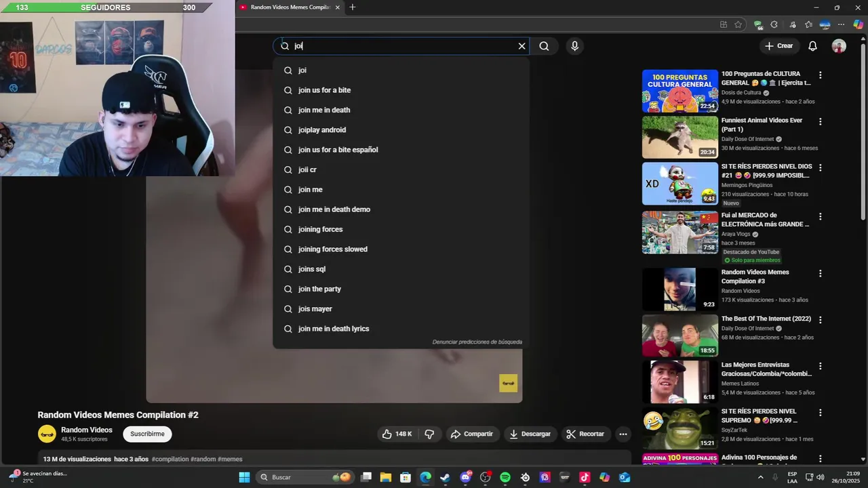Dislike the video with thumbs-down icon
The width and height of the screenshot is (868, 488).
[x=429, y=434]
